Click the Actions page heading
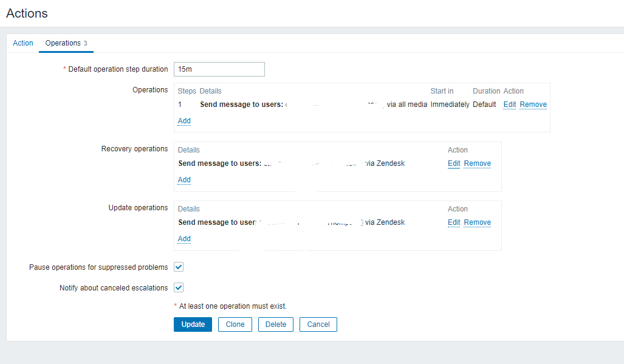Image resolution: width=624 pixels, height=364 pixels. click(x=26, y=13)
